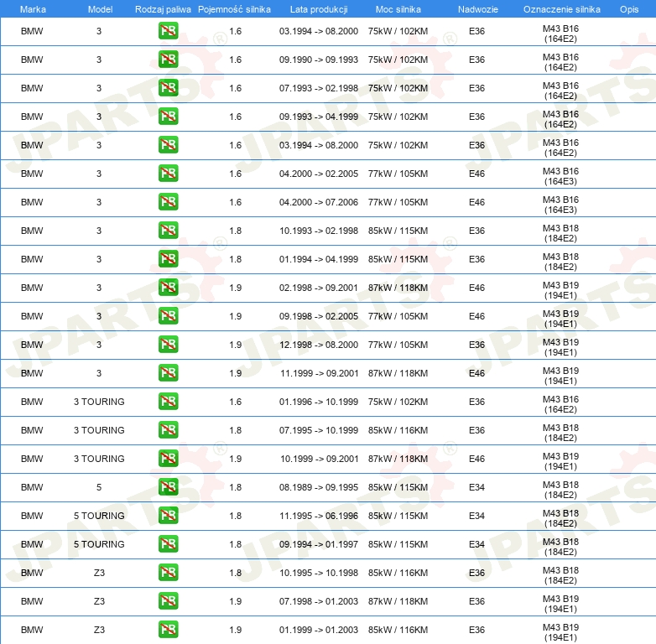This screenshot has height=644, width=656.
Task: Click fuel icon in row 01.1994 -> 04.1999
Action: pos(168,259)
